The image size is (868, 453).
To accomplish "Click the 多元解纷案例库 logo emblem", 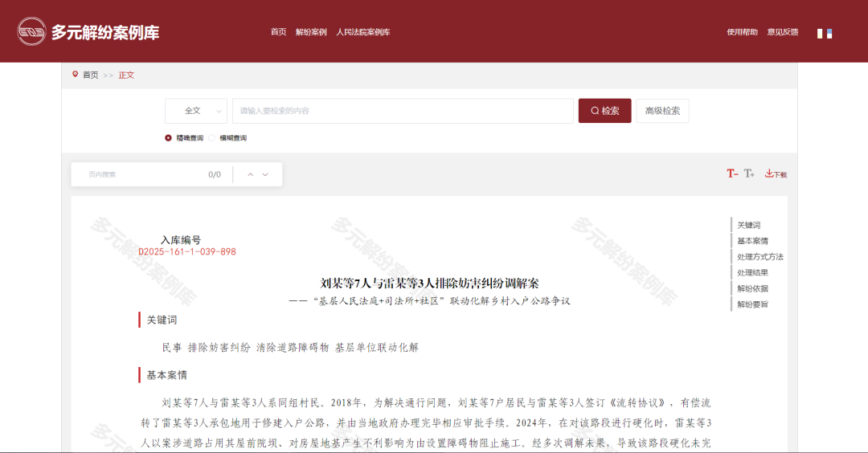I will point(32,31).
